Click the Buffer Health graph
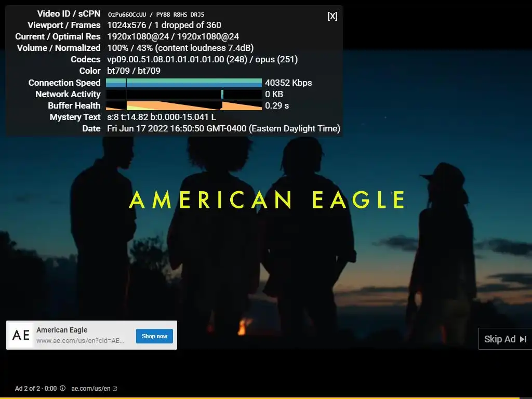 pos(184,105)
